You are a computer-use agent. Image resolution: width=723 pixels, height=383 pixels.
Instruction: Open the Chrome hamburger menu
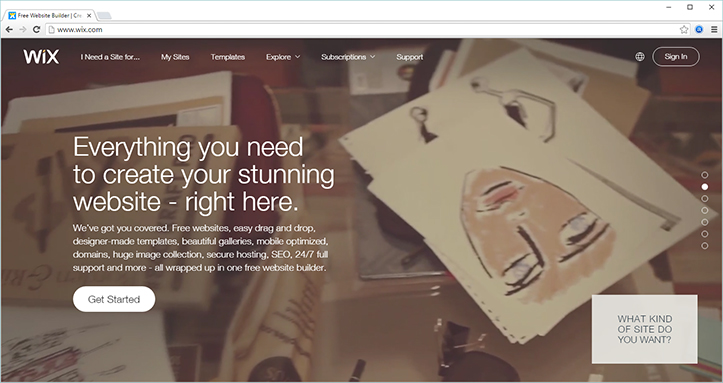(714, 29)
